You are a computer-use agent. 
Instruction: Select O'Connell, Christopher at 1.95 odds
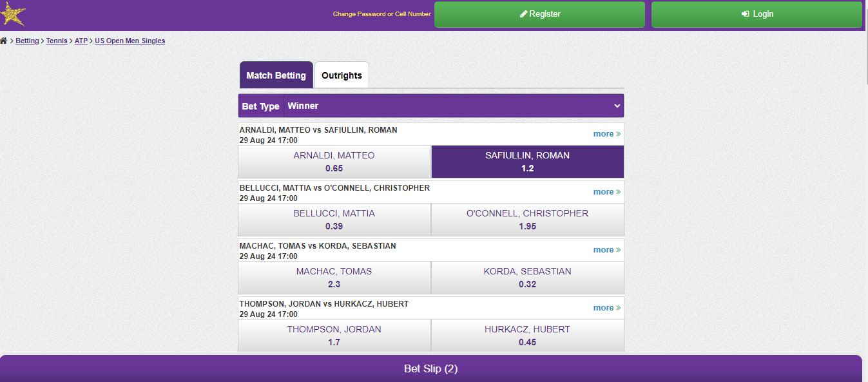tap(527, 220)
